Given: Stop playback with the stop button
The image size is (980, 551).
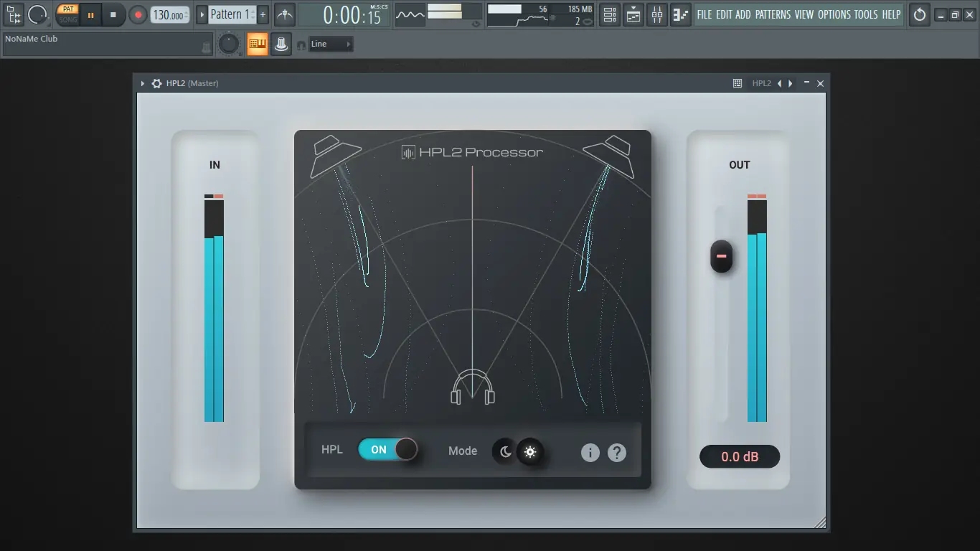Looking at the screenshot, I should click(113, 14).
